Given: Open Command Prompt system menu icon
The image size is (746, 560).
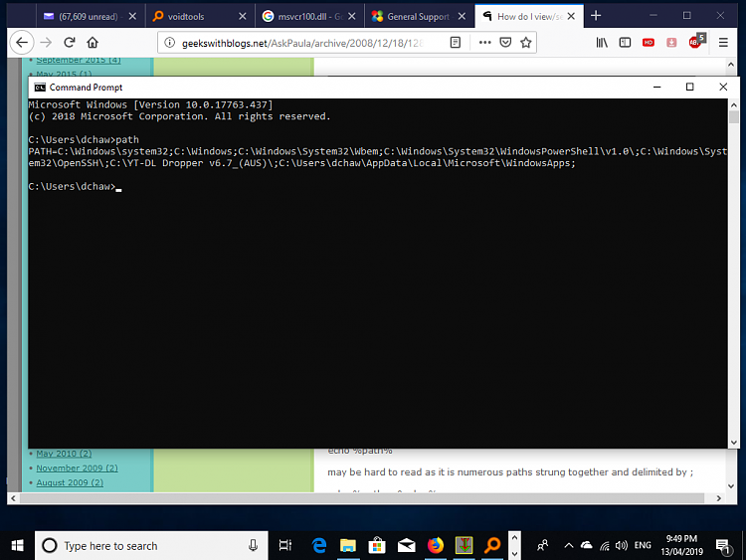Looking at the screenshot, I should coord(40,88).
